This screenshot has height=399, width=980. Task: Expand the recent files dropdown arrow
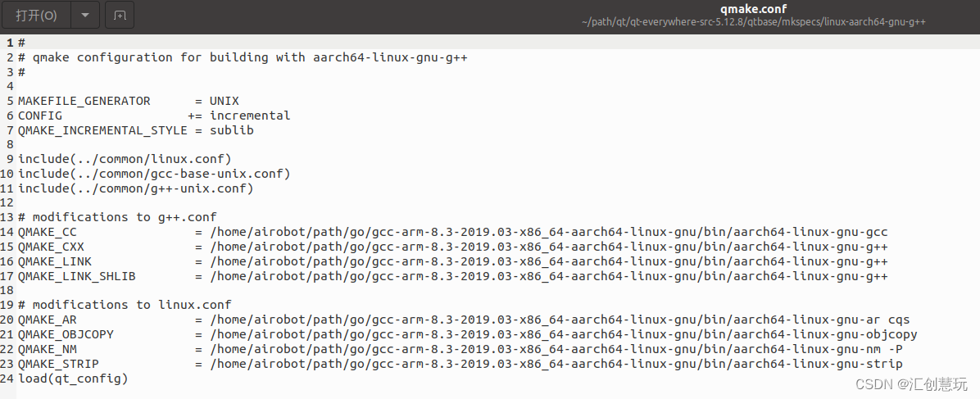(x=85, y=15)
